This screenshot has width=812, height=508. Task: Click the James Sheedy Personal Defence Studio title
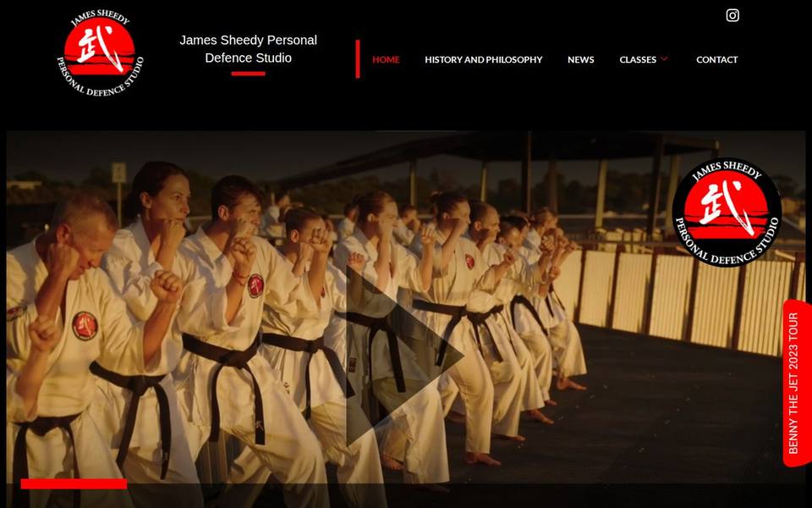click(248, 49)
